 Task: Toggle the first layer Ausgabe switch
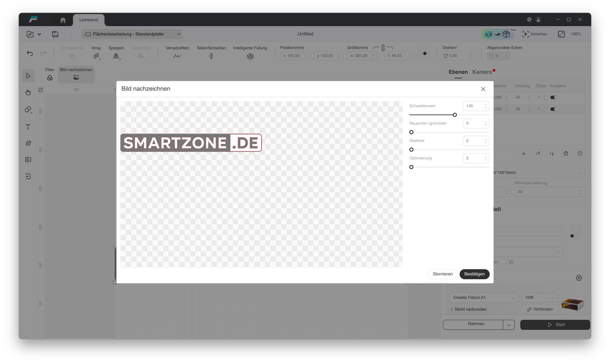(554, 97)
